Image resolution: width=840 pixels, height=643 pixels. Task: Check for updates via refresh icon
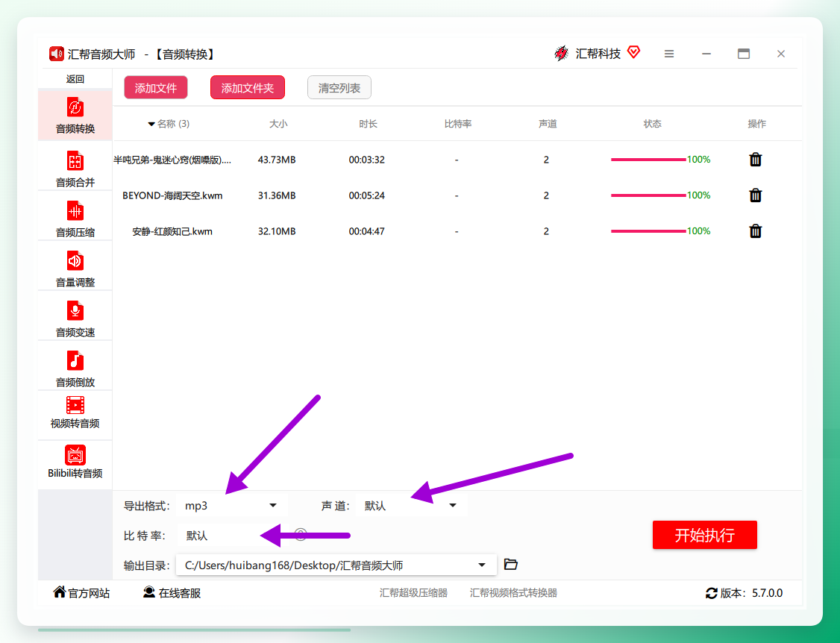coord(712,593)
